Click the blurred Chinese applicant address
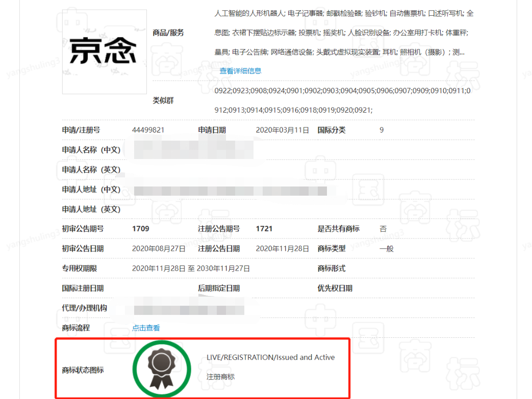The image size is (532, 399). 230,190
